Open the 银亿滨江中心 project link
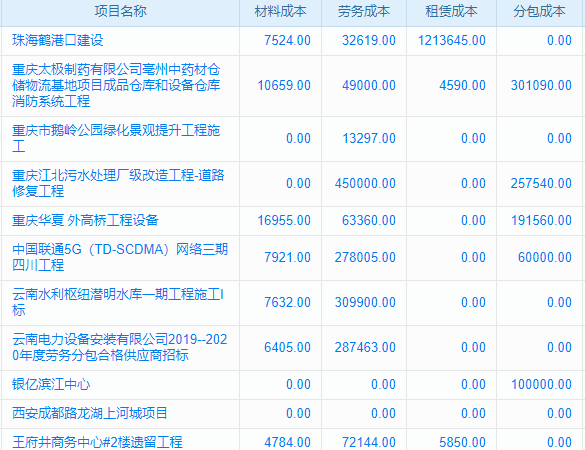The image size is (585, 450). (51, 384)
